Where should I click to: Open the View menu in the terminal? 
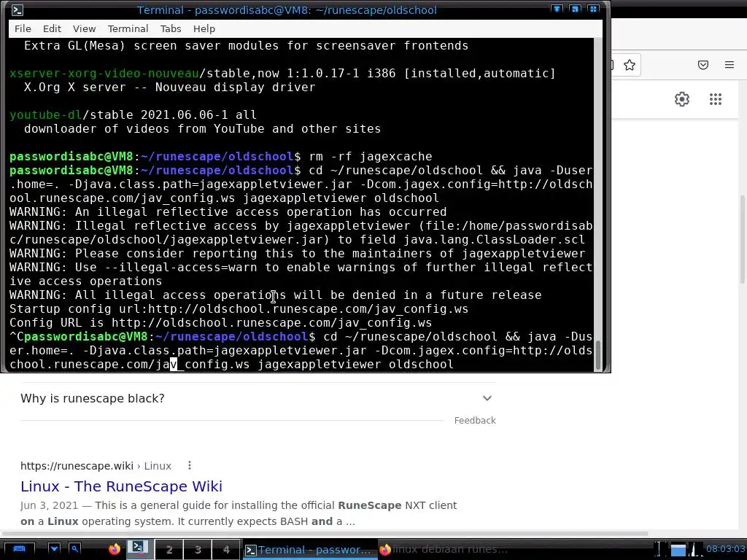tap(85, 28)
